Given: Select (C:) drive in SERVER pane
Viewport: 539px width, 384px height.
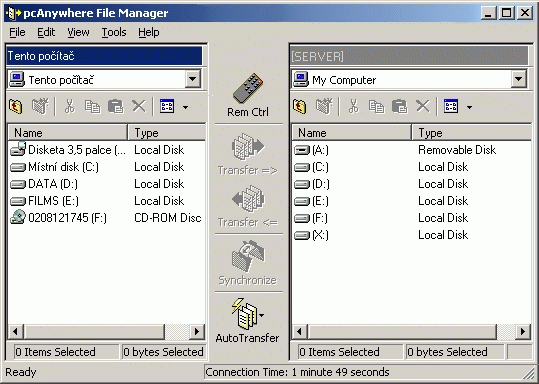Looking at the screenshot, I should (311, 167).
